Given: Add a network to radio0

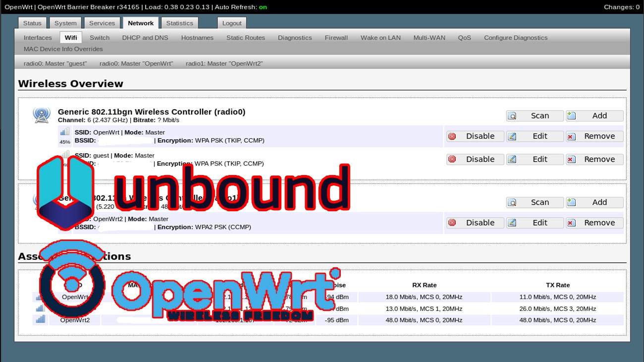Looking at the screenshot, I should [x=594, y=116].
